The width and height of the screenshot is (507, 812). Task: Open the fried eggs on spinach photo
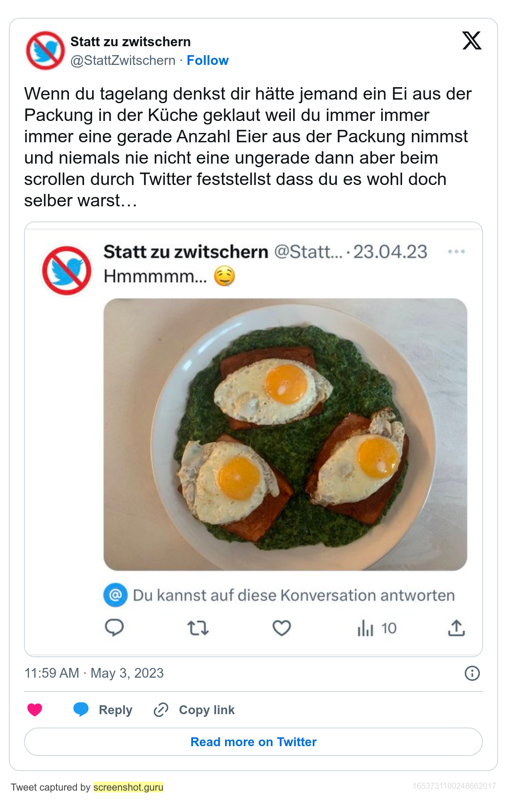coord(285,434)
